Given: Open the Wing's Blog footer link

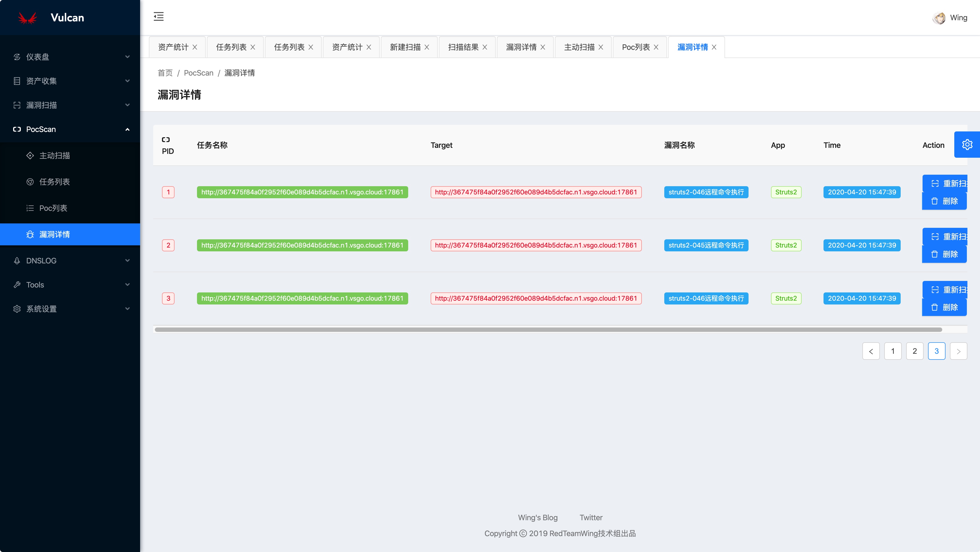Looking at the screenshot, I should pyautogui.click(x=538, y=518).
